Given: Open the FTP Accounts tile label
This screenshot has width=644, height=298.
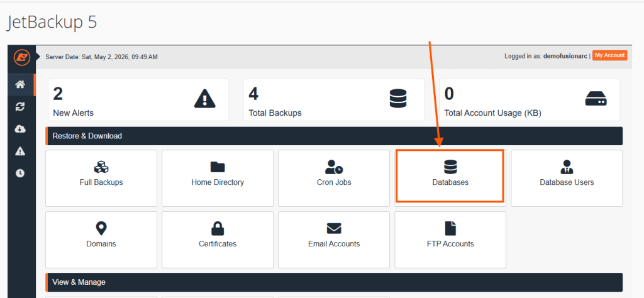Looking at the screenshot, I should [450, 244].
